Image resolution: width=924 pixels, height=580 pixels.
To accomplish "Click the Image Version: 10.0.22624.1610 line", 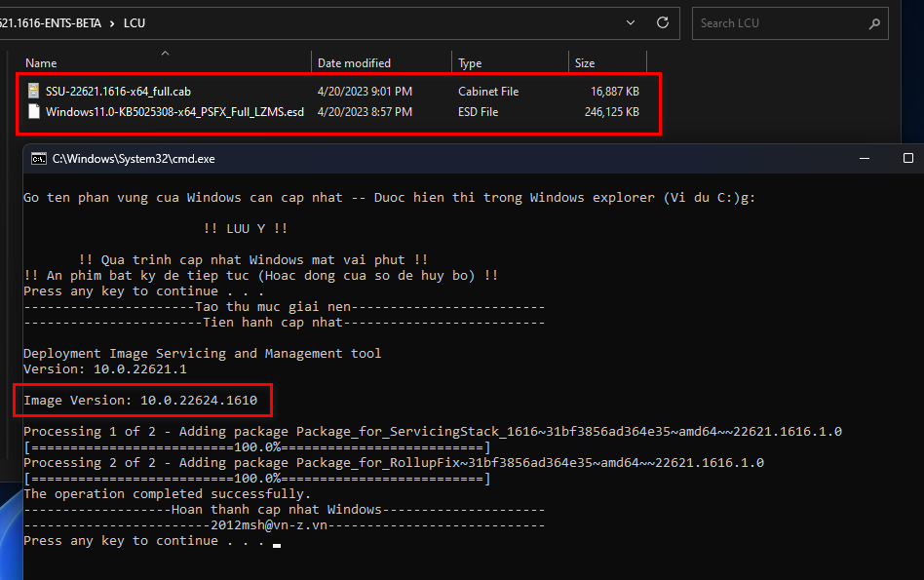I will tap(140, 401).
